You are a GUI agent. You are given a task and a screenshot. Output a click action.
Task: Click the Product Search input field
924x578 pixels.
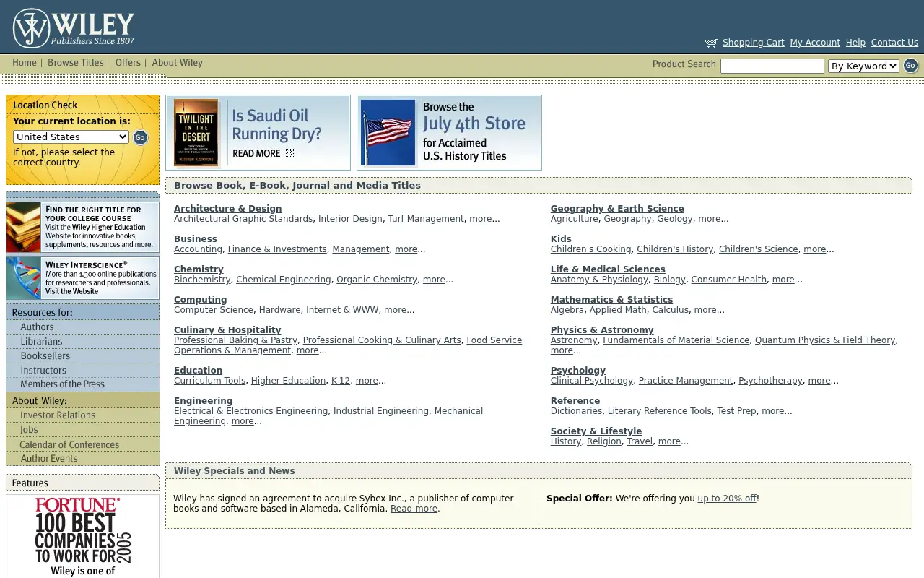tap(772, 66)
